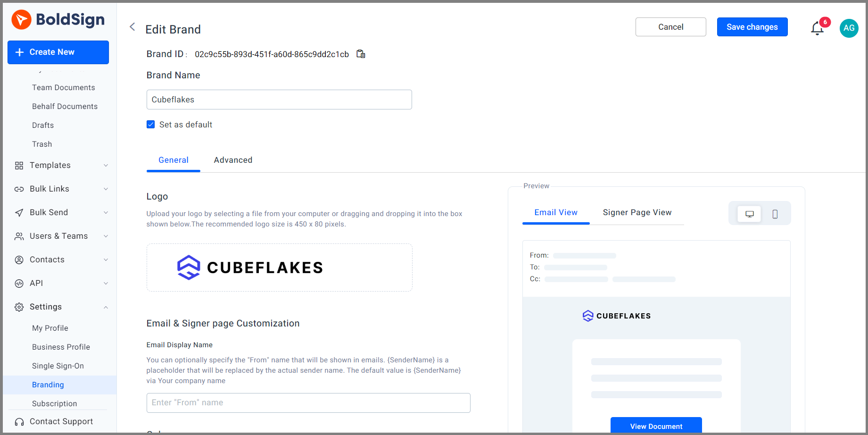
Task: Open Business Profile settings
Action: point(61,347)
